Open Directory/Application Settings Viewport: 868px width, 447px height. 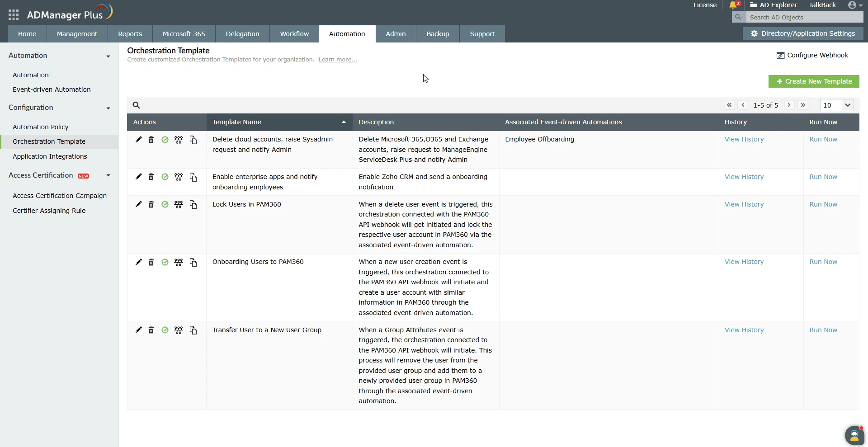(803, 33)
